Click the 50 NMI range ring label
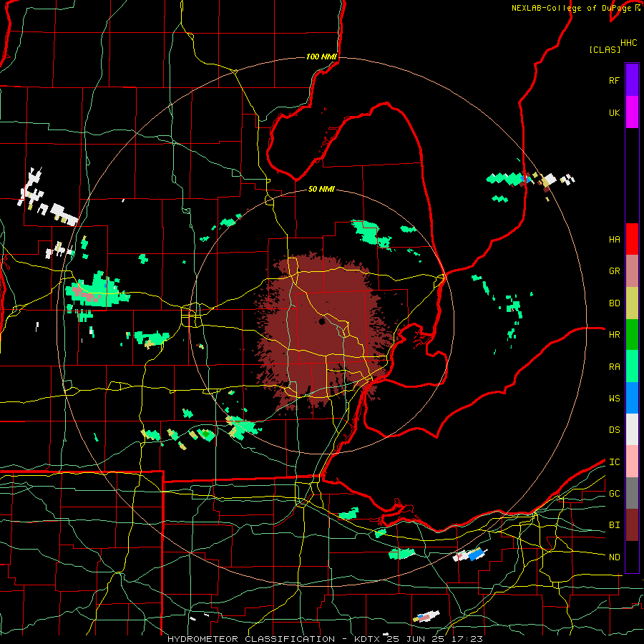The width and height of the screenshot is (644, 644). (x=321, y=189)
